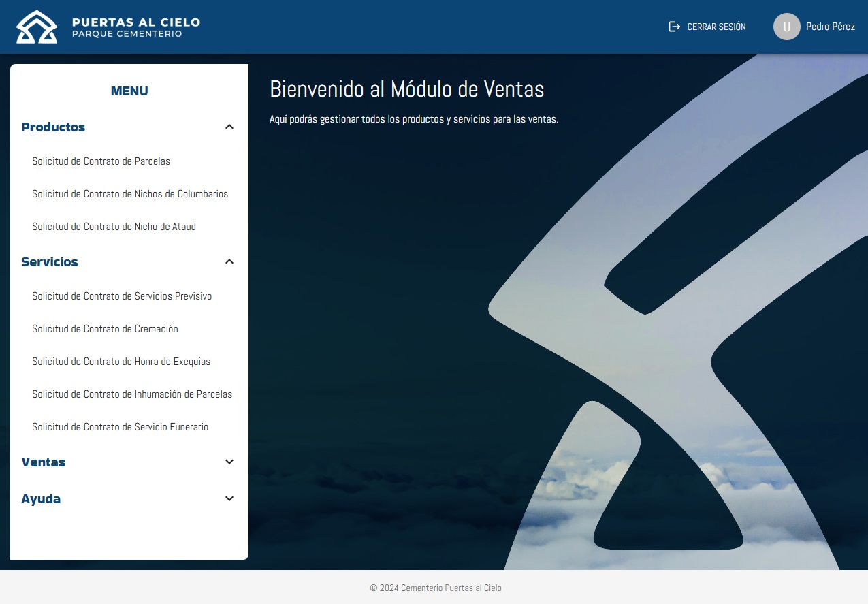868x604 pixels.
Task: Click the Puertas al Cielo Parque Cementerio title
Action: pyautogui.click(x=136, y=27)
